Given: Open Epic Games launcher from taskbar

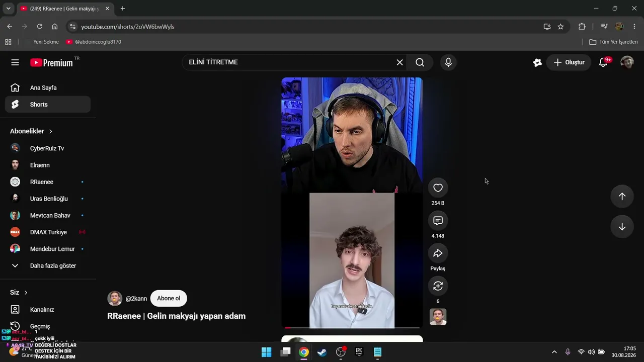Looking at the screenshot, I should 359,352.
